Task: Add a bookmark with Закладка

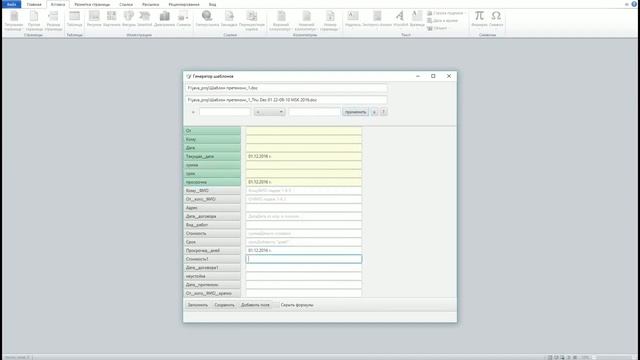Action: click(229, 19)
